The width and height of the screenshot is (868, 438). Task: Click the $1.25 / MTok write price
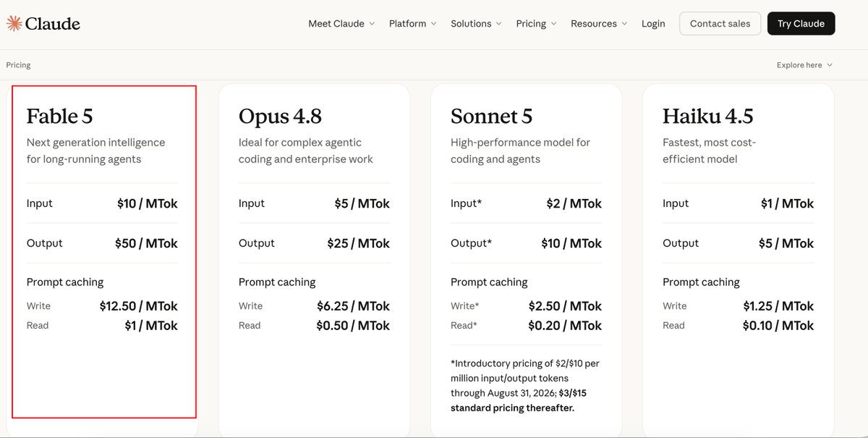[778, 306]
